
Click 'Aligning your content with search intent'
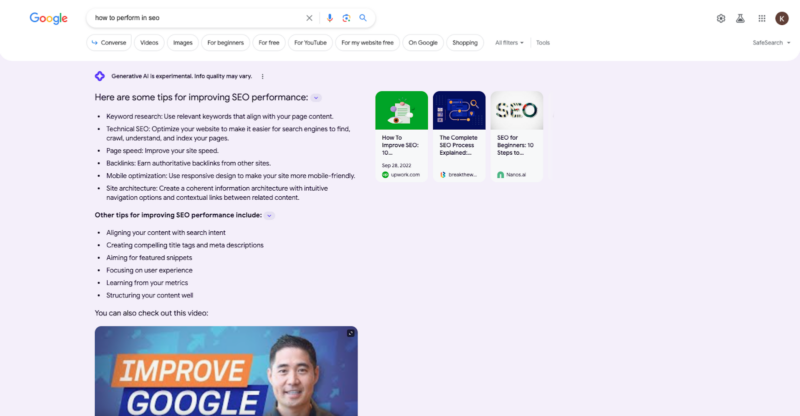pos(166,233)
